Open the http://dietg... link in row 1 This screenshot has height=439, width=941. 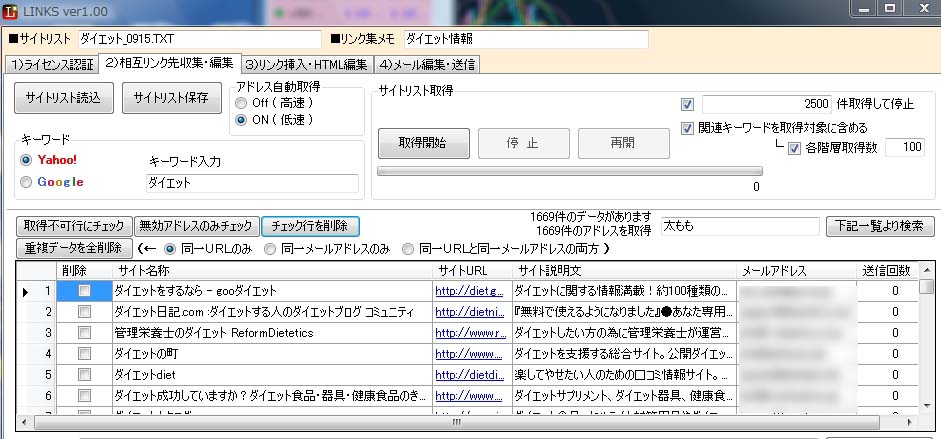[469, 291]
